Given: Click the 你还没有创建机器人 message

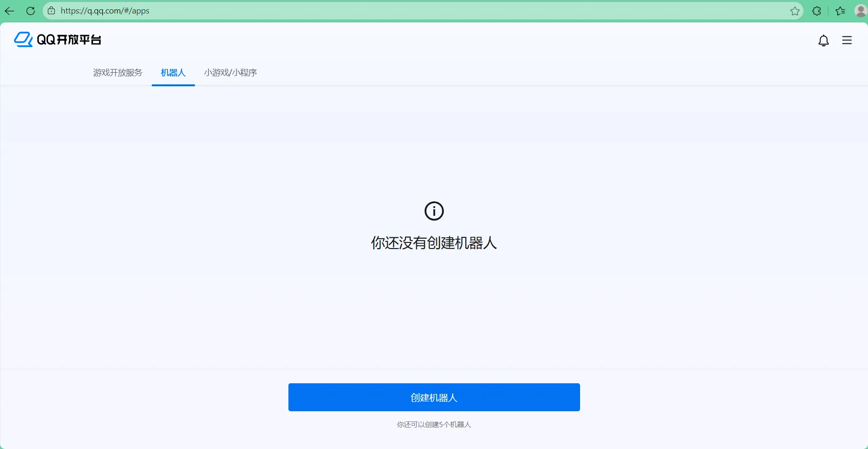Looking at the screenshot, I should click(434, 243).
